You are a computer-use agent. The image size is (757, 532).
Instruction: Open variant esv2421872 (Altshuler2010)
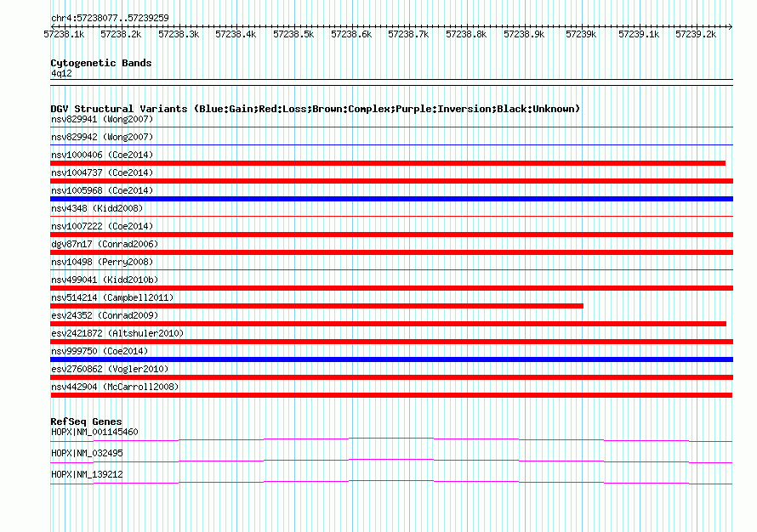[x=117, y=333]
